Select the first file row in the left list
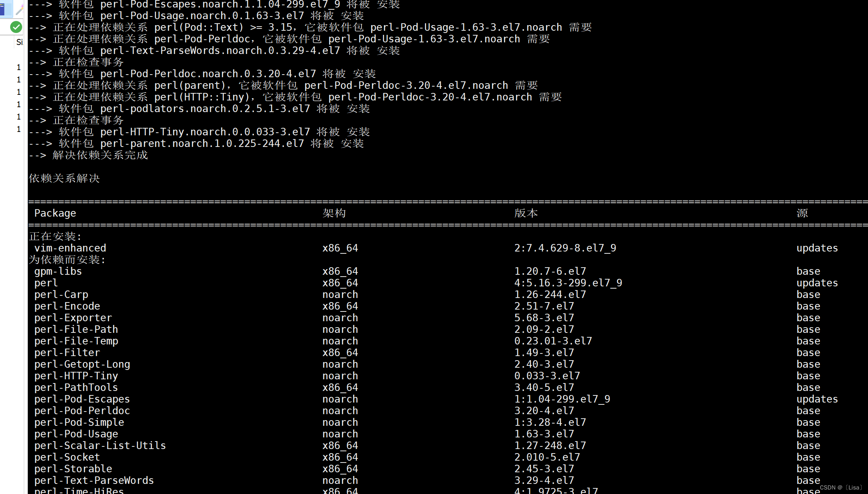The image size is (868, 494). pos(18,67)
